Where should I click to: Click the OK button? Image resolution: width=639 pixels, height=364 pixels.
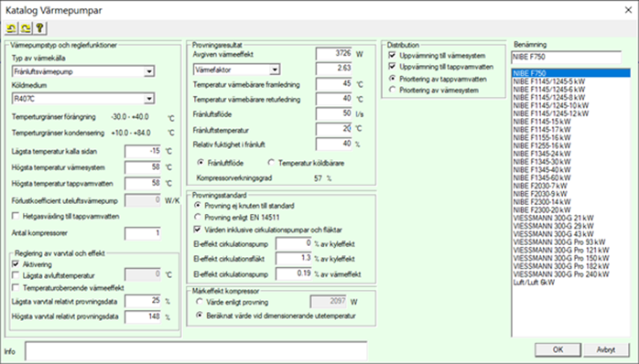tap(558, 349)
